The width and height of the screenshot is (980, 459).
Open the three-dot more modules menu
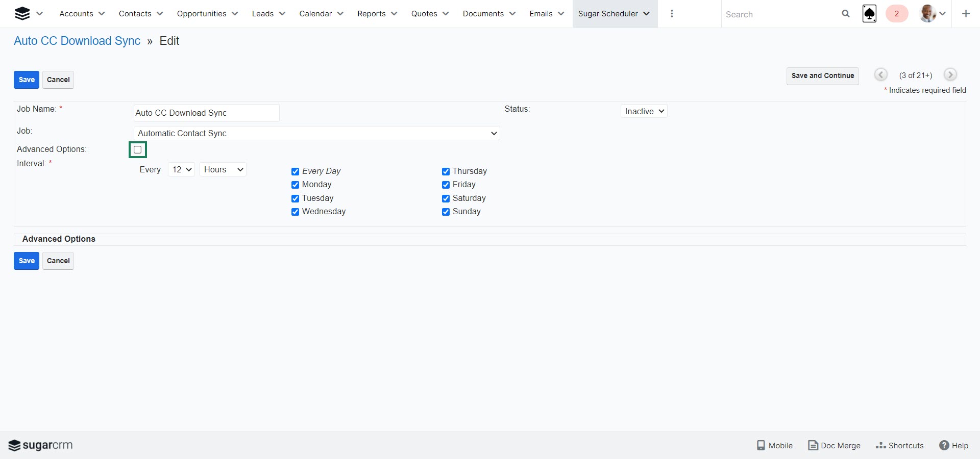tap(672, 14)
